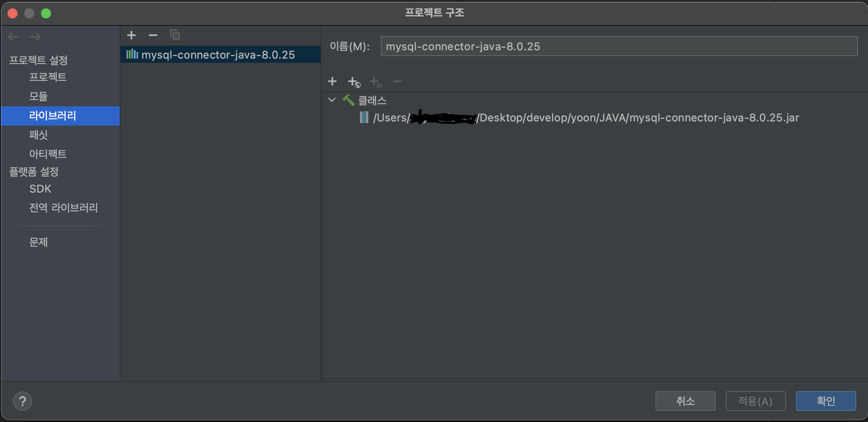Copy the selected library

click(x=175, y=35)
